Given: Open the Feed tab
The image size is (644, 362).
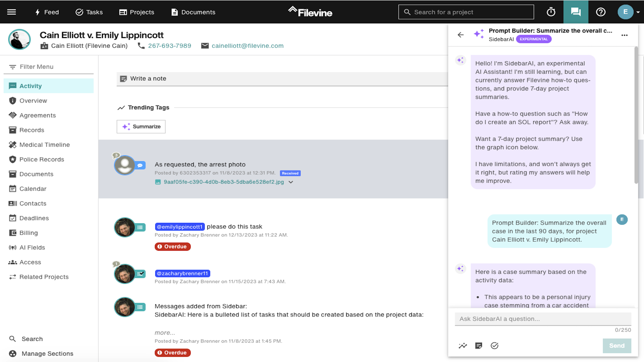Looking at the screenshot, I should point(47,12).
